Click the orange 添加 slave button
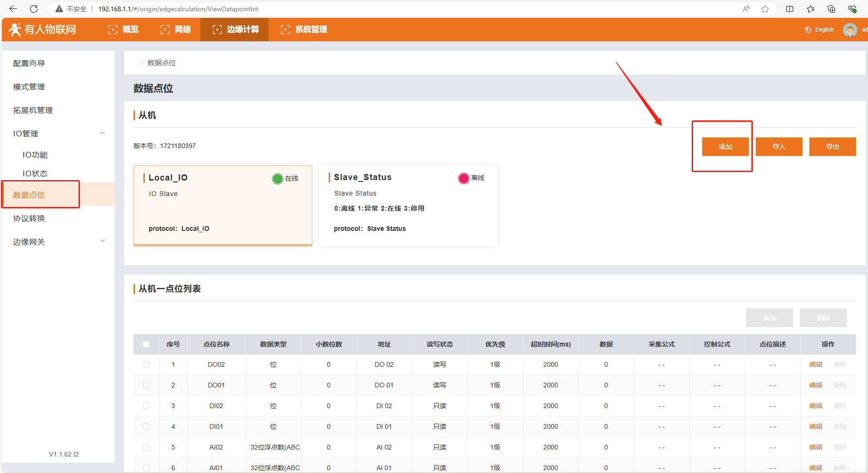The width and height of the screenshot is (868, 473). click(725, 147)
